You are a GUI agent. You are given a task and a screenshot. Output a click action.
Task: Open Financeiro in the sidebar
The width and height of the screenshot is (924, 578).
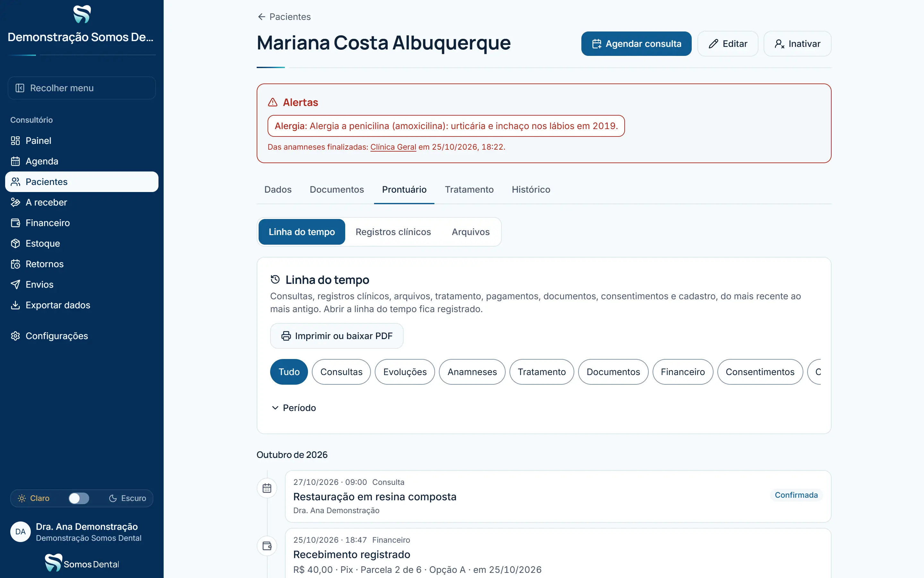(81, 223)
